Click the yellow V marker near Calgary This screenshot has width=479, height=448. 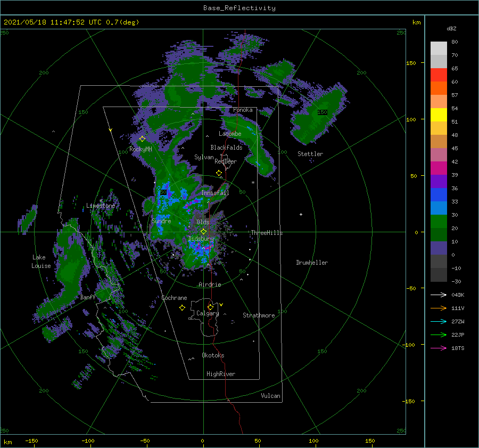(221, 305)
